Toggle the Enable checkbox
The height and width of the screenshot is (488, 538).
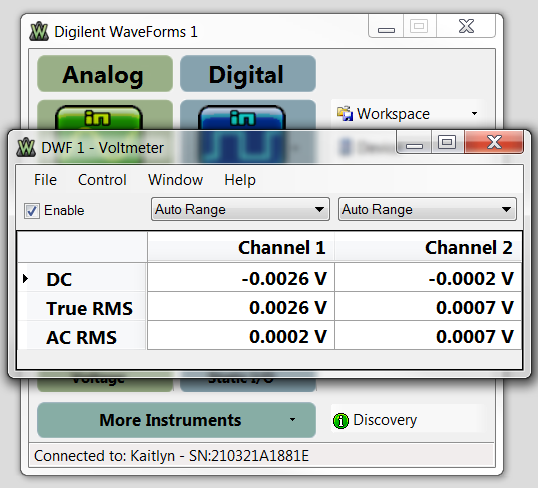[32, 211]
